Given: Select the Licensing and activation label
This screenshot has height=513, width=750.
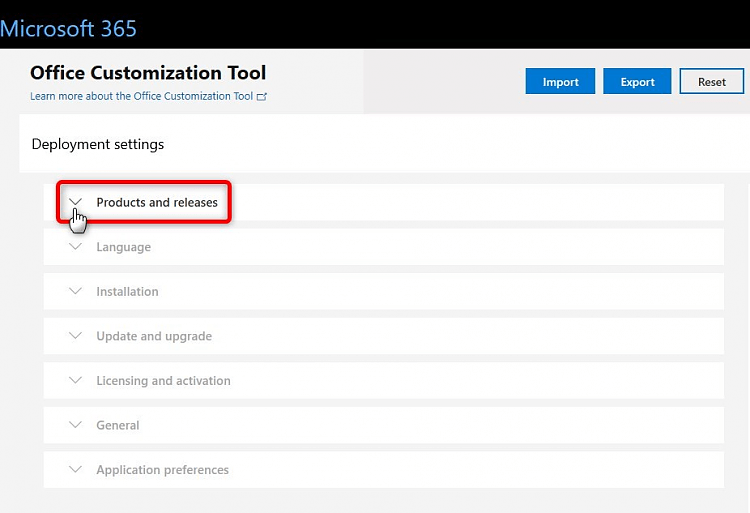Looking at the screenshot, I should pos(164,381).
